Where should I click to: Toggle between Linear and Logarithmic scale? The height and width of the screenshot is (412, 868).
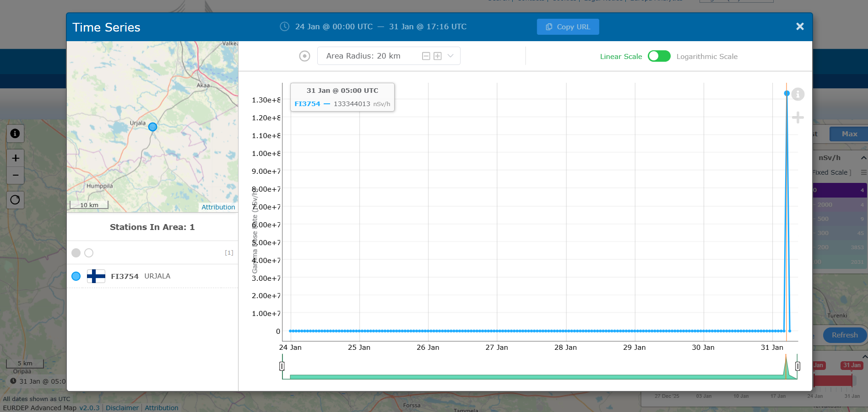coord(659,56)
